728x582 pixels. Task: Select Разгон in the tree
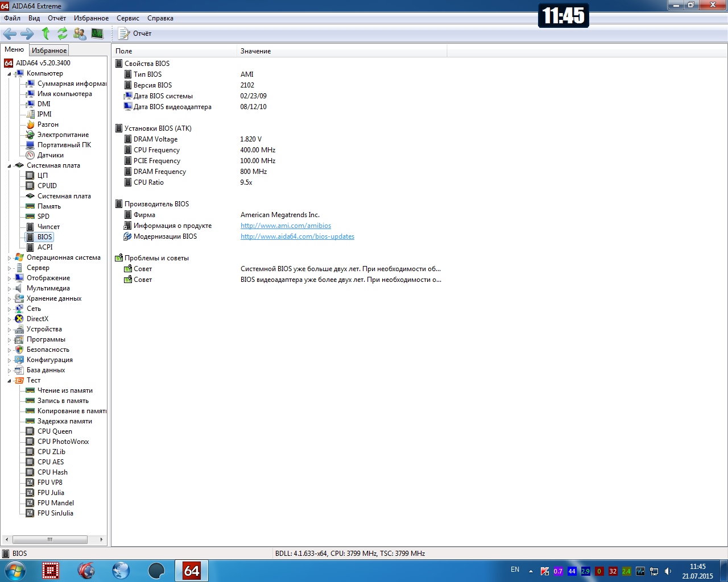[x=48, y=124]
